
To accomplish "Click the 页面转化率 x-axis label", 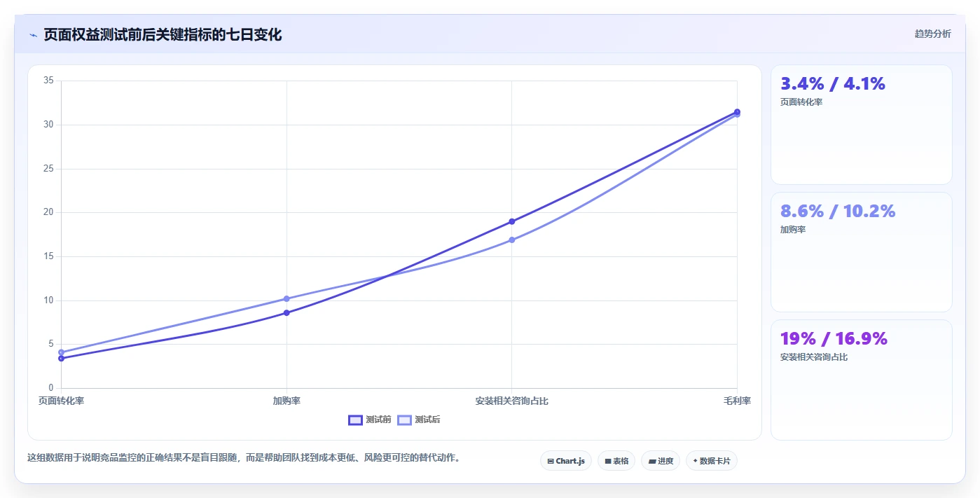I will [x=61, y=401].
